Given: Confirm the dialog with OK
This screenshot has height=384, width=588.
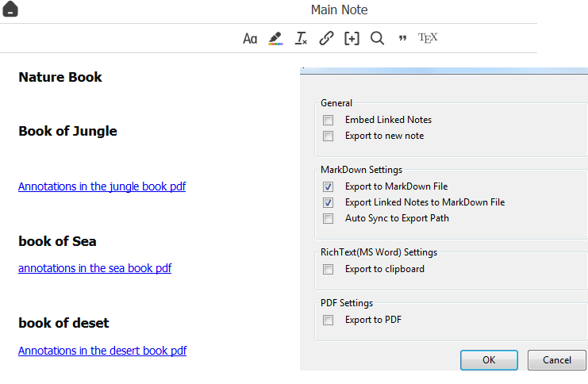Looking at the screenshot, I should coord(489,360).
